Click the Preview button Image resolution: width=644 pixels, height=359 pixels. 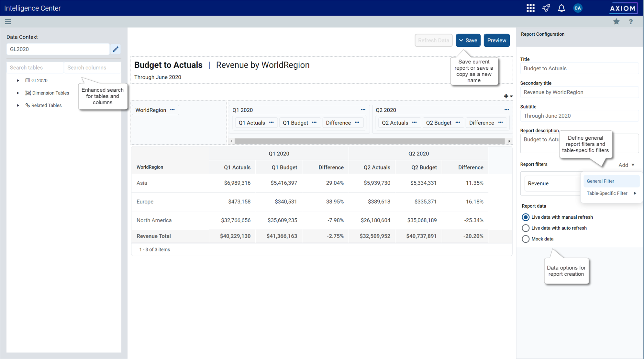(496, 41)
